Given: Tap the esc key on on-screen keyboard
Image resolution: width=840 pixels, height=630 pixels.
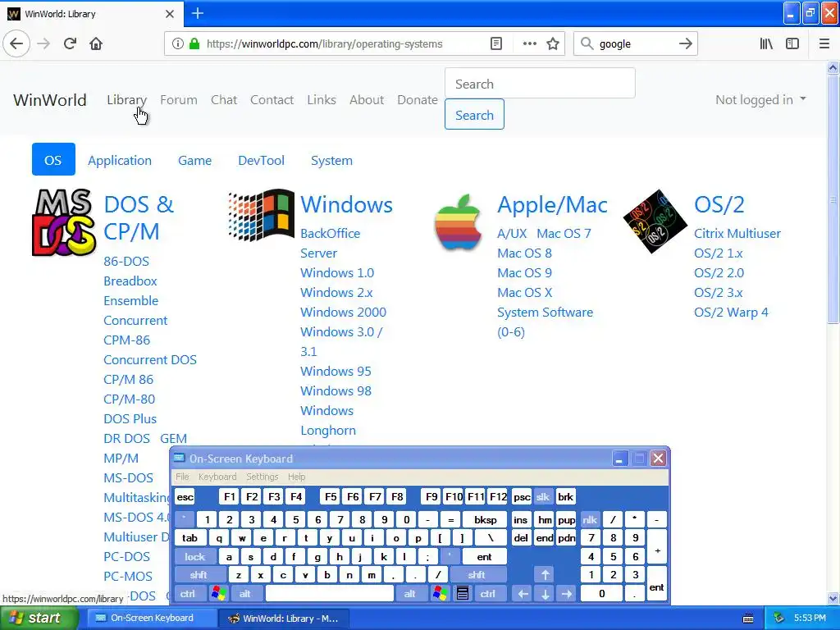Looking at the screenshot, I should click(x=185, y=496).
